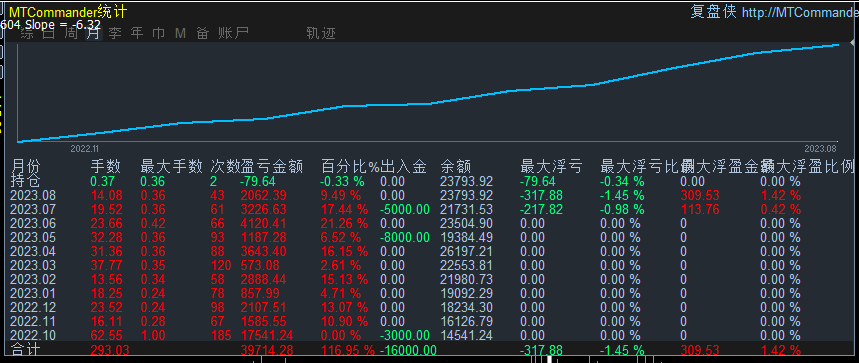
Task: Select the 持仓 row label
Action: (x=25, y=181)
